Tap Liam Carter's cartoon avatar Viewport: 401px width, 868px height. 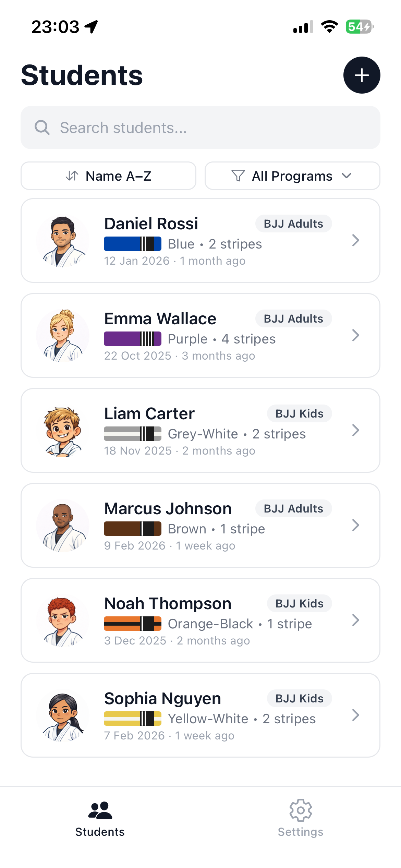click(62, 431)
